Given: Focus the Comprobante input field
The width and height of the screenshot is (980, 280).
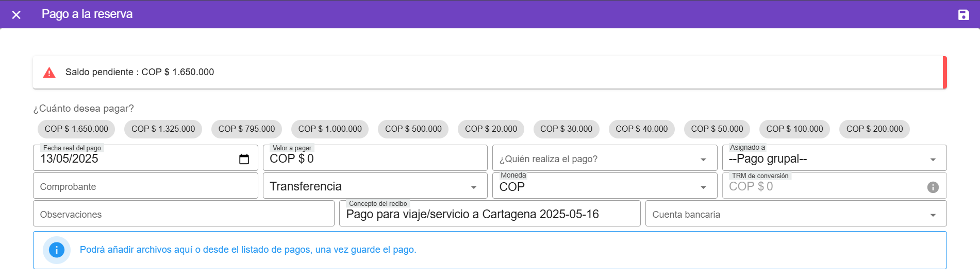Looking at the screenshot, I should (145, 186).
